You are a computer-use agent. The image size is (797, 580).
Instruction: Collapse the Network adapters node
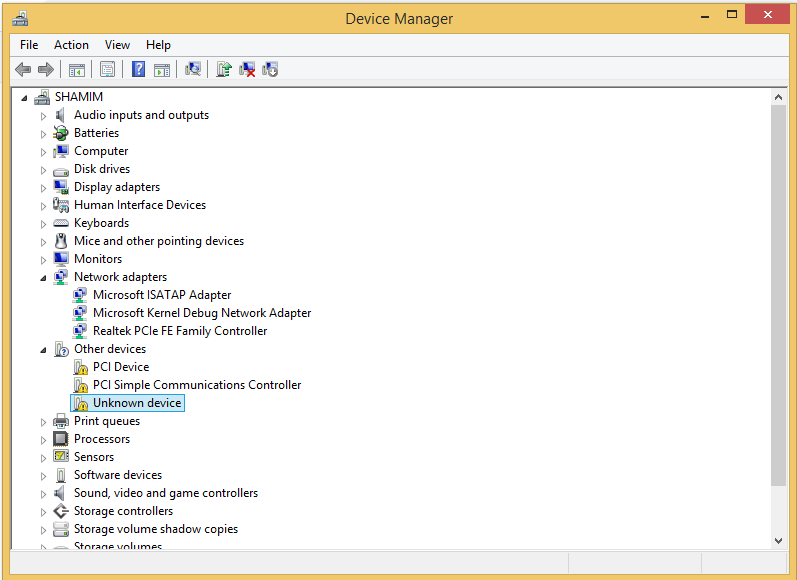(x=43, y=278)
